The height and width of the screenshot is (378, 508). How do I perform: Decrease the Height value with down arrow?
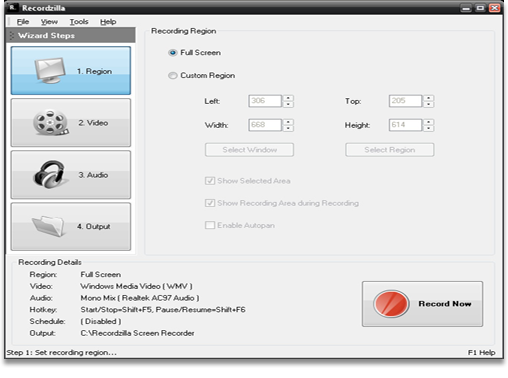pyautogui.click(x=429, y=128)
